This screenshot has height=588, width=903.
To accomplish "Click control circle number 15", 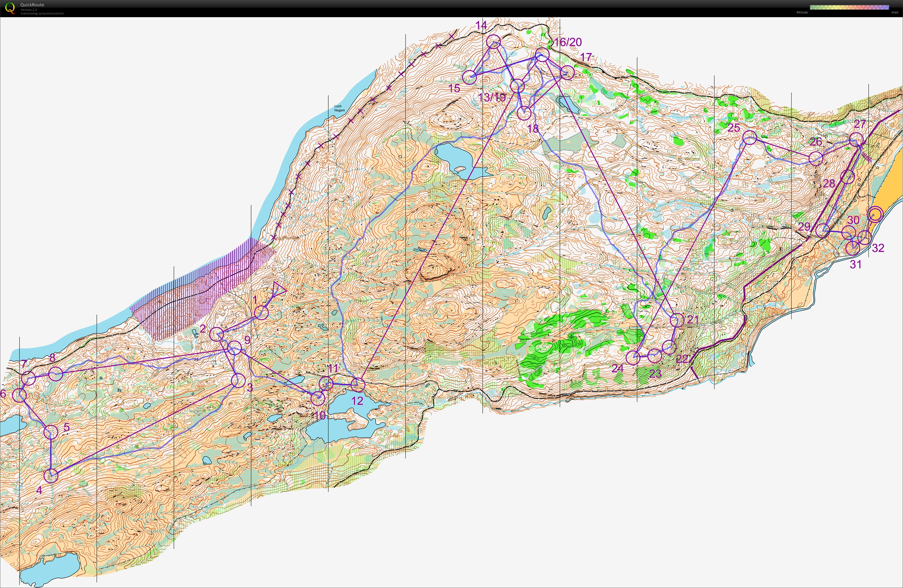I will [470, 77].
